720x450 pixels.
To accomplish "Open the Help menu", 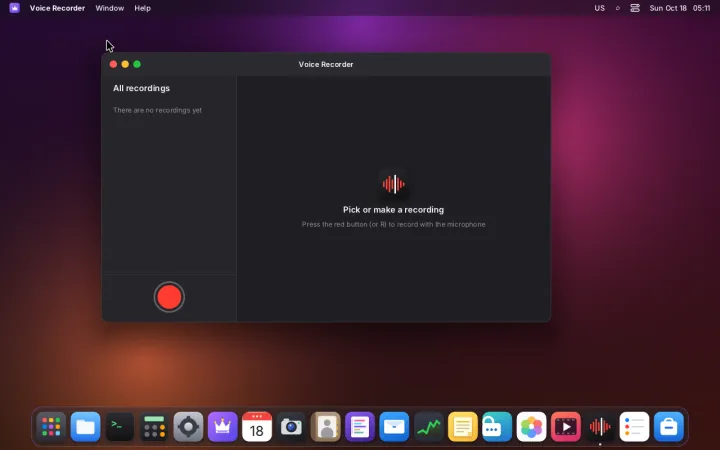I will click(x=142, y=8).
